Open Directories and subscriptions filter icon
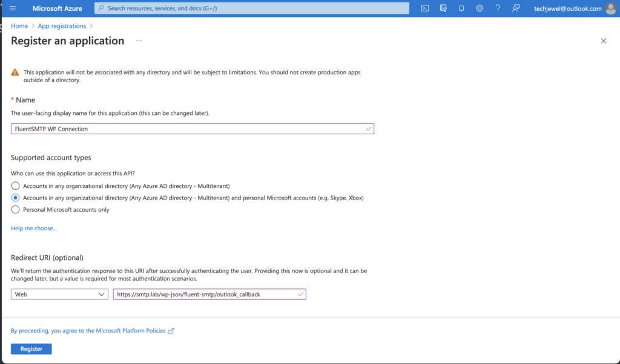Screen dimensions: 620x364 coord(443,8)
